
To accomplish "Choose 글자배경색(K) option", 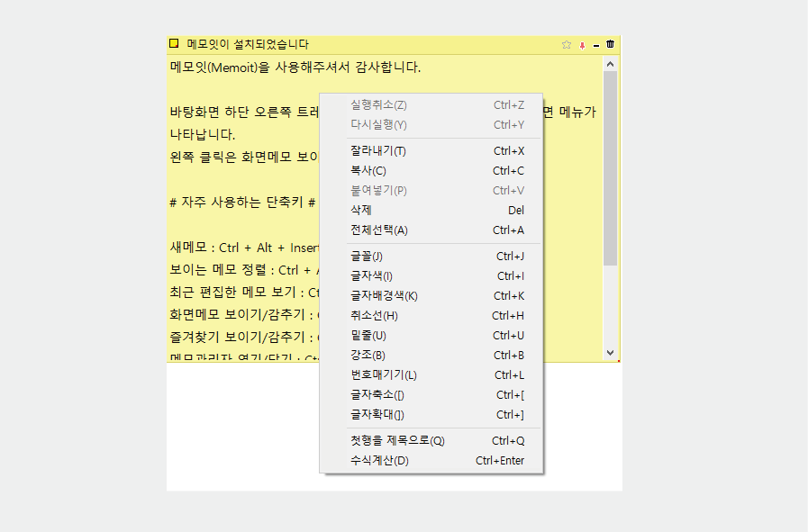I will point(431,295).
